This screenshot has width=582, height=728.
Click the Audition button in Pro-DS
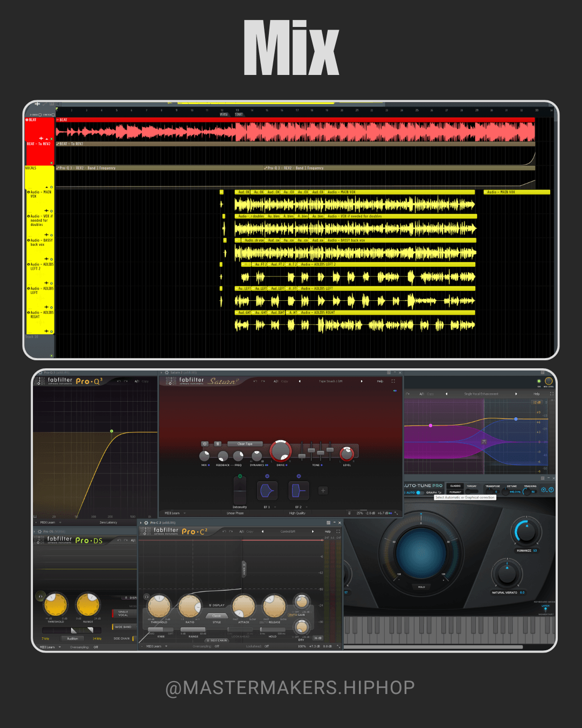[72, 638]
